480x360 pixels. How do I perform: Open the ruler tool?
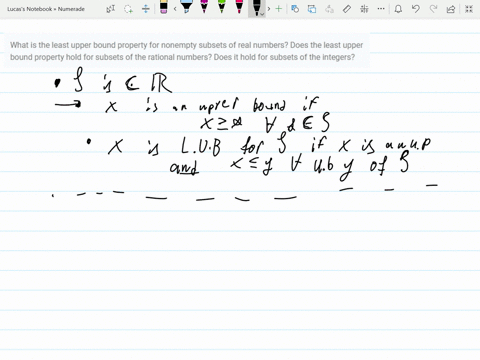[x=347, y=9]
